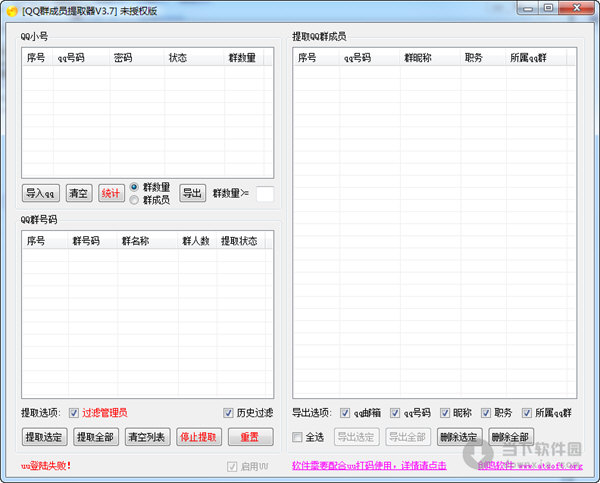Click 群数量 column header in QQ小号 table
600x483 pixels.
pos(244,58)
